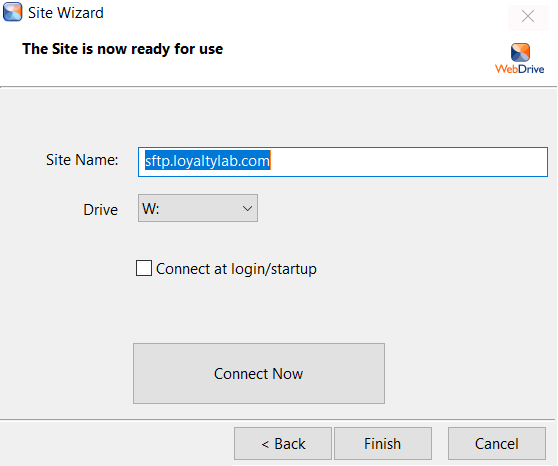Viewport: 558px width, 466px height.
Task: Select the W: value text in Drive list
Action: click(x=151, y=209)
